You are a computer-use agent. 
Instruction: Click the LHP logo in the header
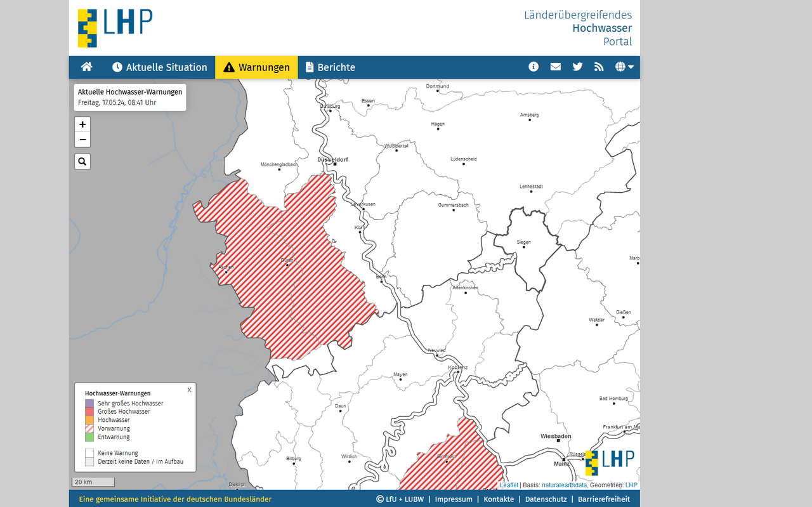[115, 28]
